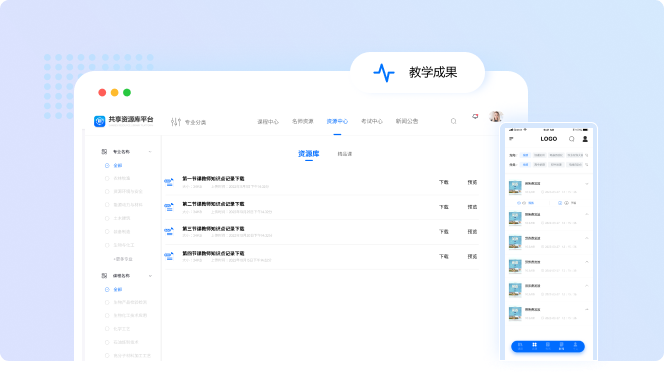
Task: Expand fifth item chevron in mobile list
Action: pos(587,285)
